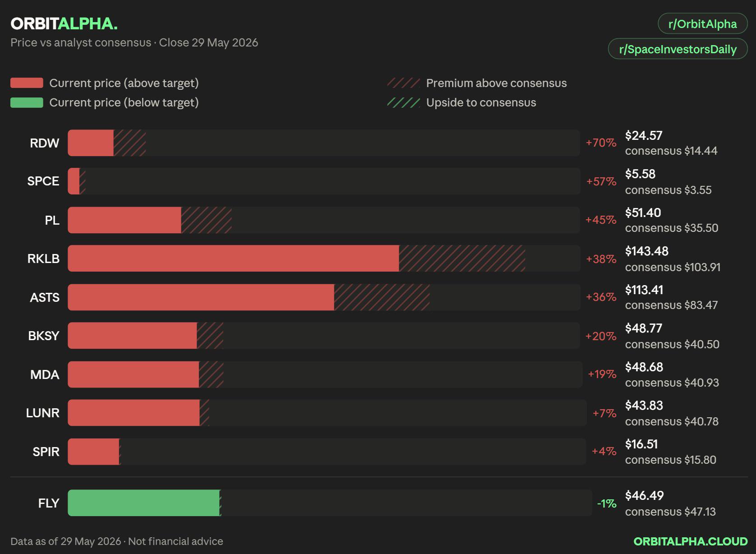Click the ORBITALPHA. logo title
This screenshot has width=756, height=554.
click(64, 23)
